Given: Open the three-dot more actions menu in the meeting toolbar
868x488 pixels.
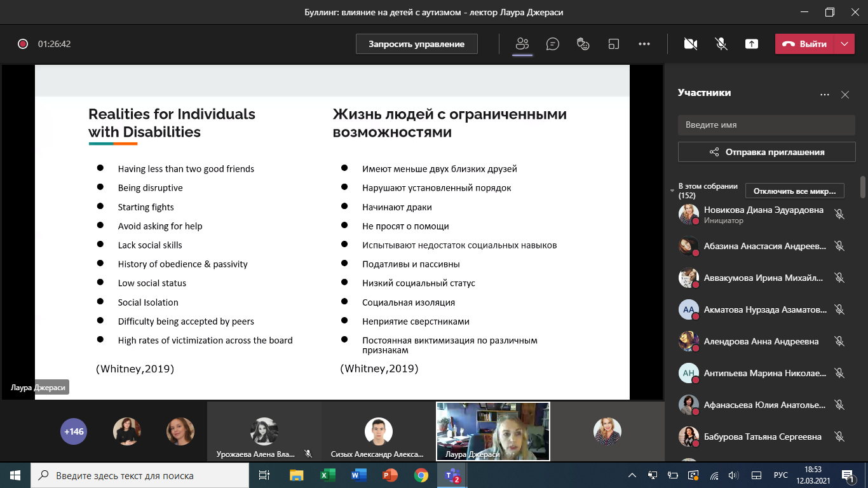Looking at the screenshot, I should click(644, 44).
